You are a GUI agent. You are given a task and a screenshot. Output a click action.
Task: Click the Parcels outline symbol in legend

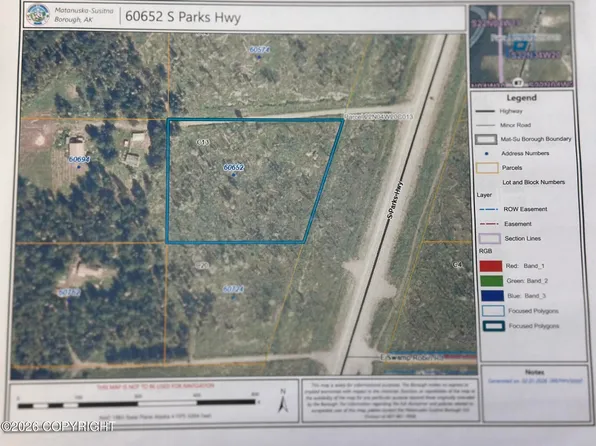(x=487, y=168)
